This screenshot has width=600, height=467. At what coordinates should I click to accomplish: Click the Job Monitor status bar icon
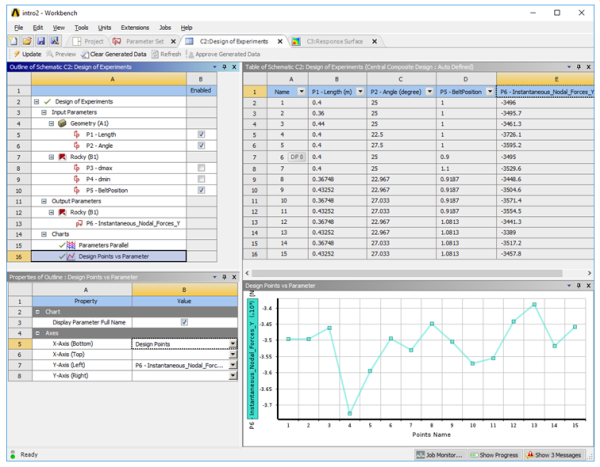(419, 455)
